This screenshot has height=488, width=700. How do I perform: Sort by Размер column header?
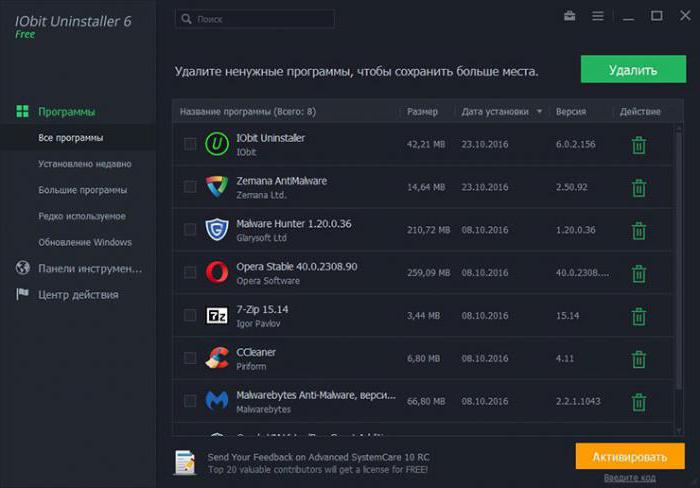pyautogui.click(x=422, y=112)
